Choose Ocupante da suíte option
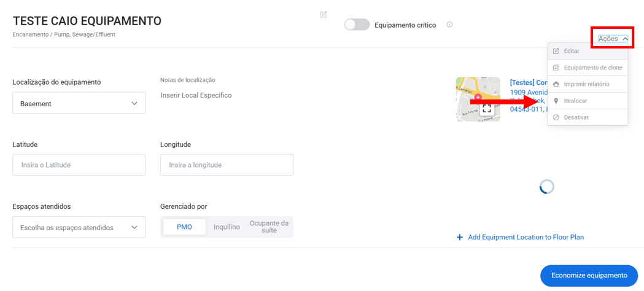644x291 pixels. pos(269,227)
